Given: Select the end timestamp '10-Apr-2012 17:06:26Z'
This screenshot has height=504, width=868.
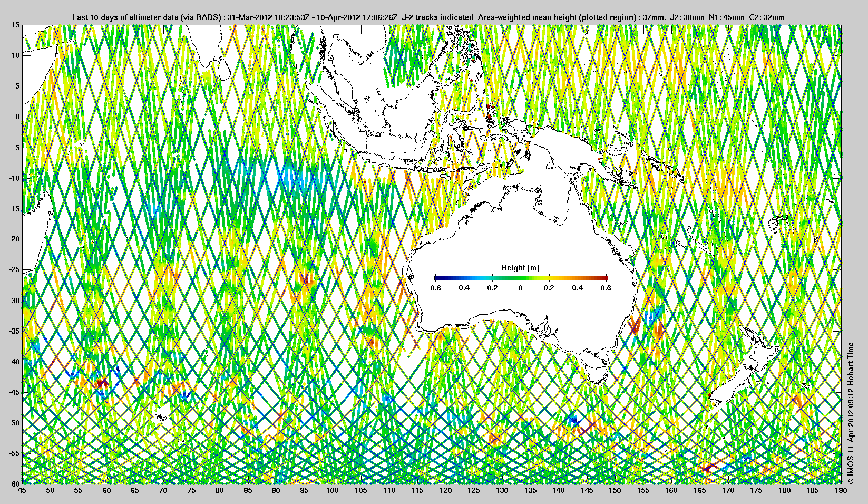Looking at the screenshot, I should tap(357, 17).
